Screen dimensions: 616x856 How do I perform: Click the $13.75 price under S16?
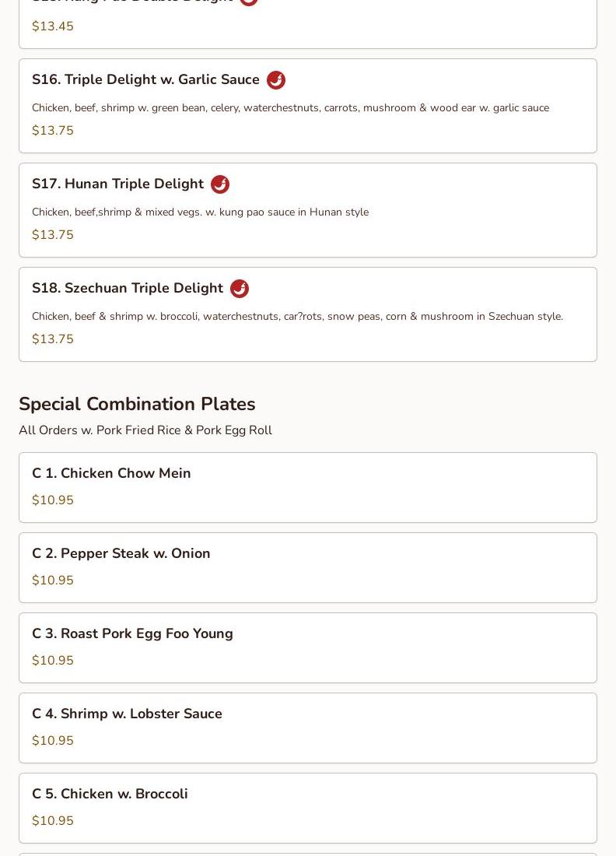[x=53, y=131]
